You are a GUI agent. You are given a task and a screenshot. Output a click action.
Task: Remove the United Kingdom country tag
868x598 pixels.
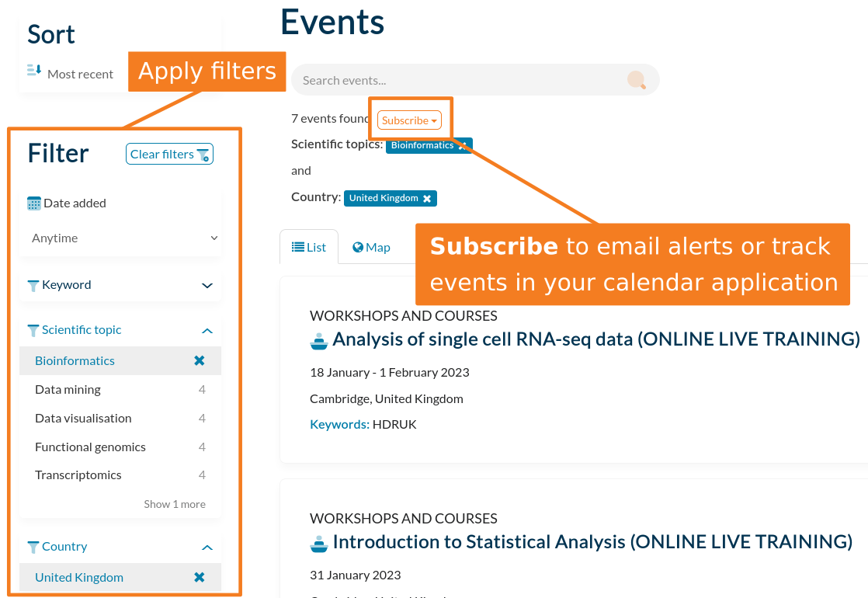(427, 199)
